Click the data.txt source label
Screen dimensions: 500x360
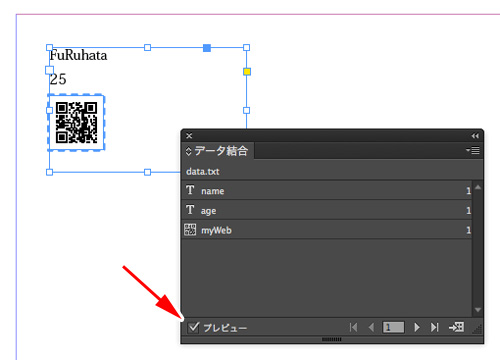(203, 171)
